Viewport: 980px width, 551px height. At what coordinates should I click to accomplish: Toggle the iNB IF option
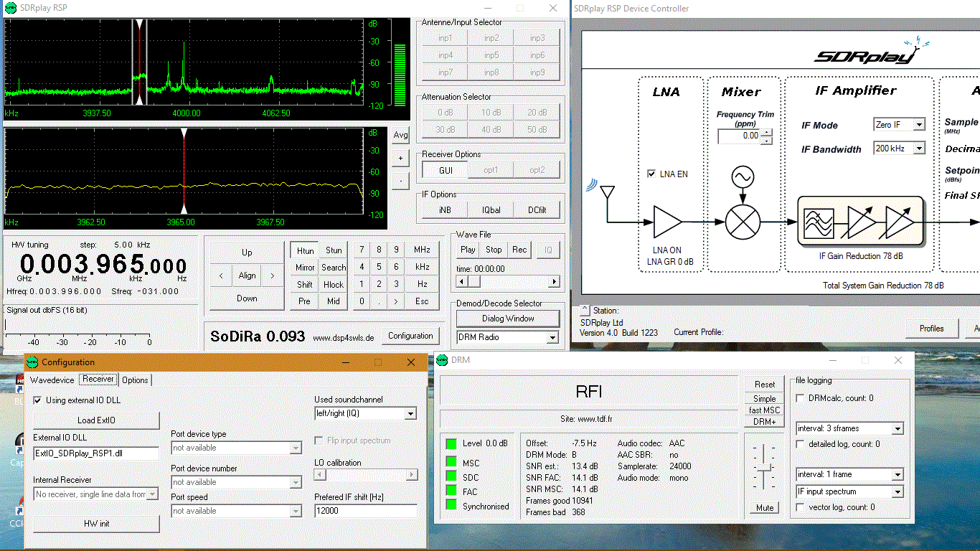pos(445,210)
